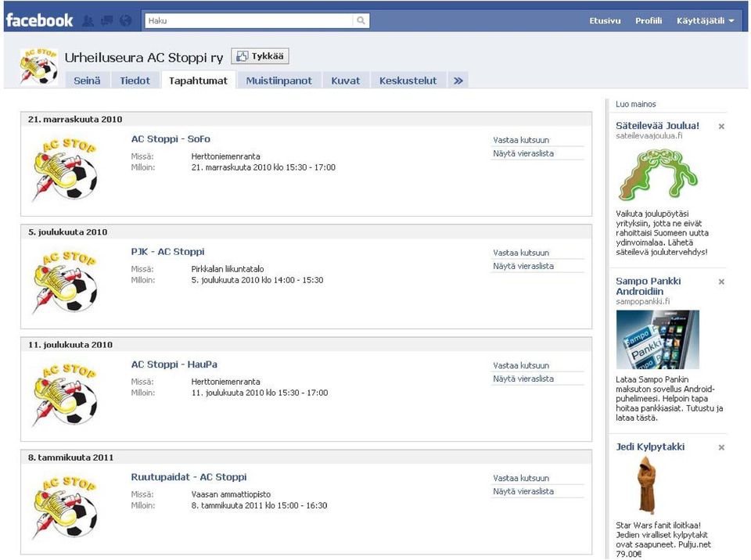Image resolution: width=751 pixels, height=560 pixels.
Task: Click the Luo mainos link
Action: (x=635, y=104)
